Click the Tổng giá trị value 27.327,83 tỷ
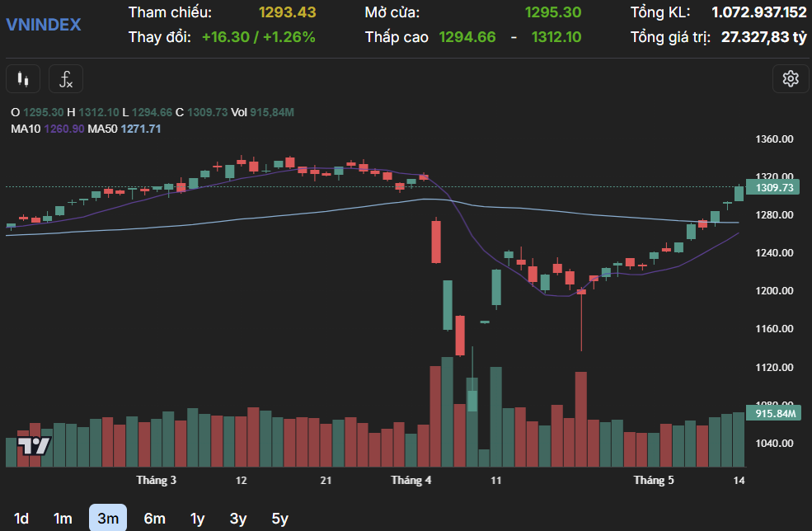Image resolution: width=812 pixels, height=531 pixels. pyautogui.click(x=764, y=37)
